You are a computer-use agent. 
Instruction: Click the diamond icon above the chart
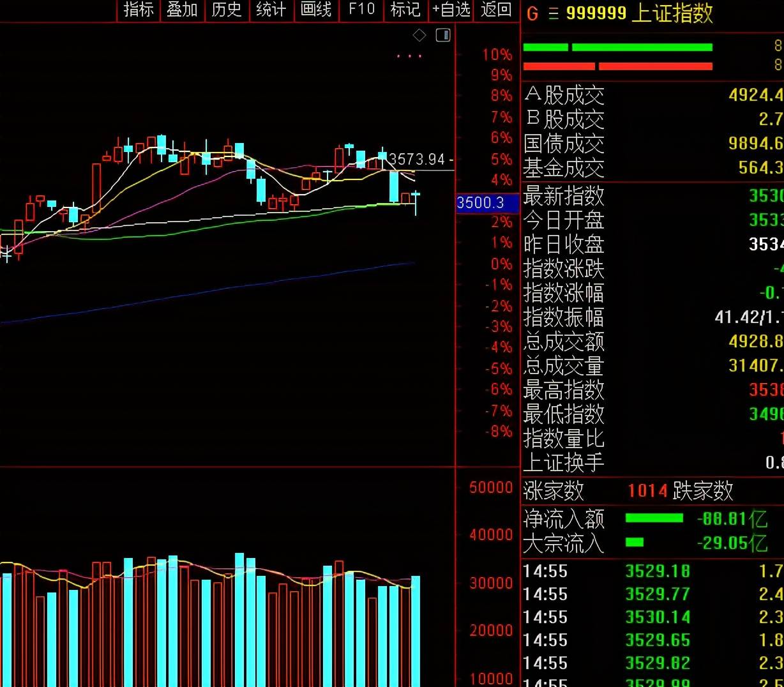point(419,36)
